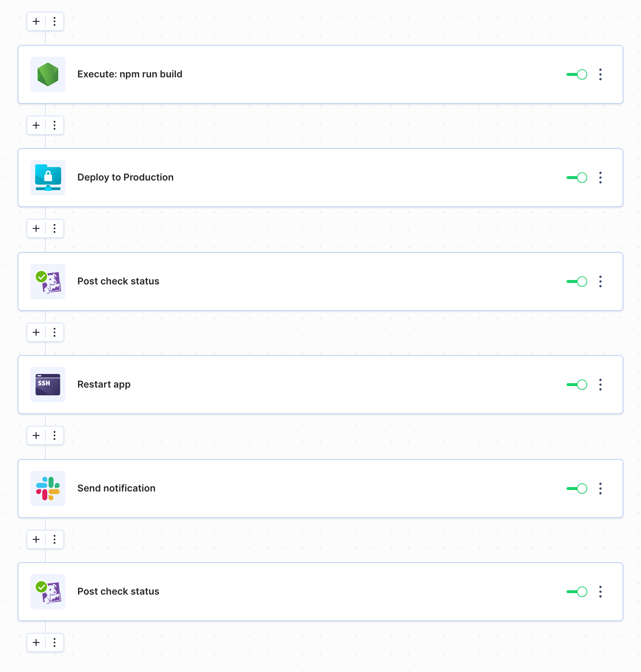The width and height of the screenshot is (641, 672).
Task: Click plus icon below the last Post check status
Action: tap(36, 643)
